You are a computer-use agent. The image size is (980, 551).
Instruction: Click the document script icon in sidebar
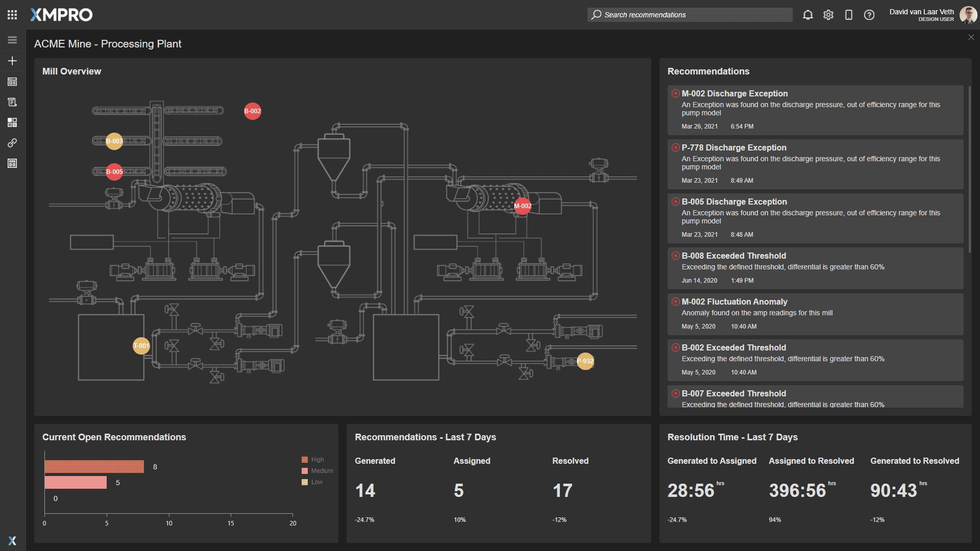pyautogui.click(x=12, y=102)
